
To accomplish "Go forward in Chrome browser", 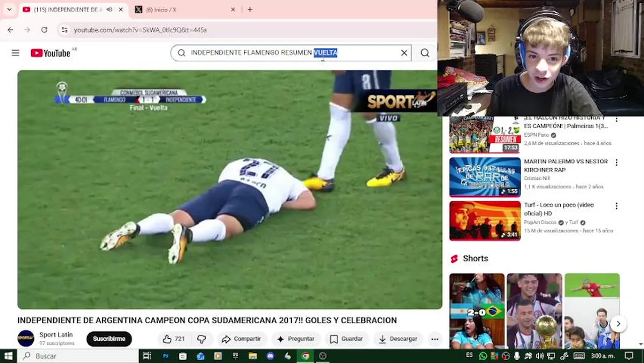I will pos(27,30).
